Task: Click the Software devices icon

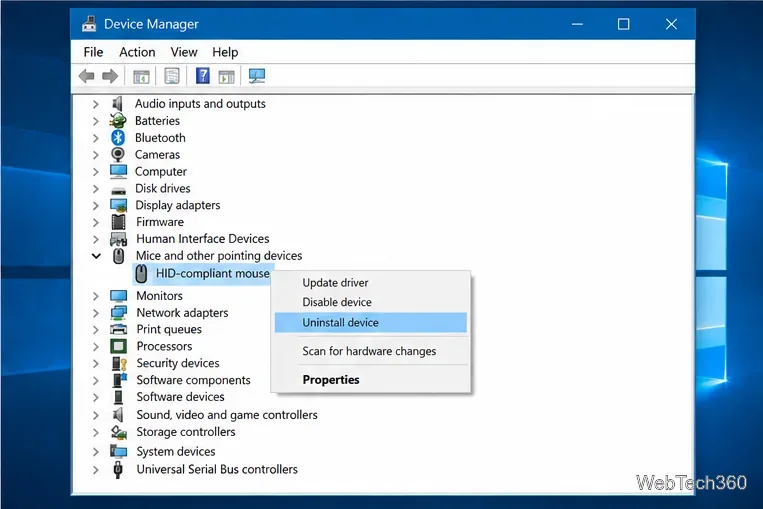Action: pos(118,397)
